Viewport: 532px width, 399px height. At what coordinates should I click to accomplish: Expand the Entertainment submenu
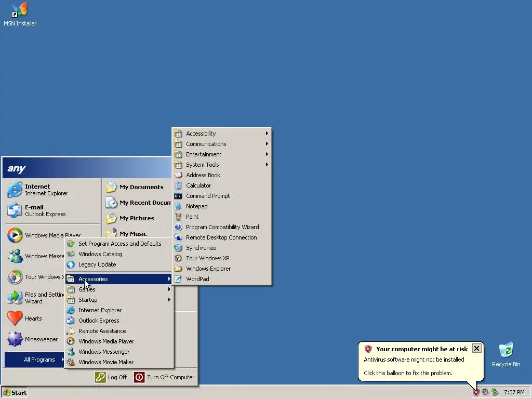point(221,154)
